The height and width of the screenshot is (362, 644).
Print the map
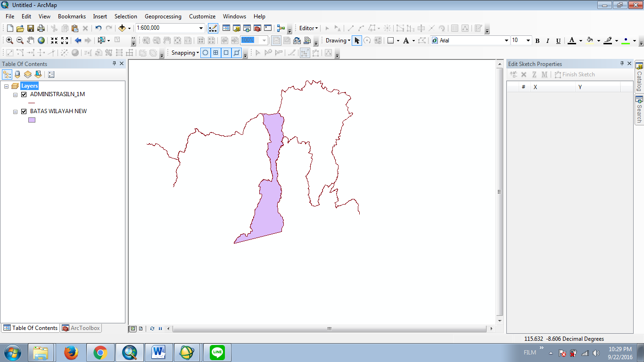coord(41,28)
